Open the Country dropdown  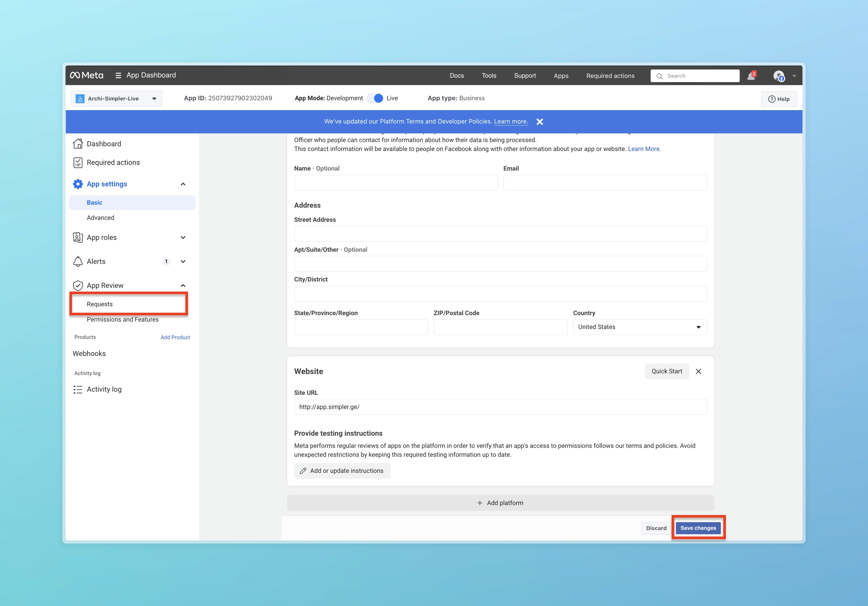pos(640,327)
